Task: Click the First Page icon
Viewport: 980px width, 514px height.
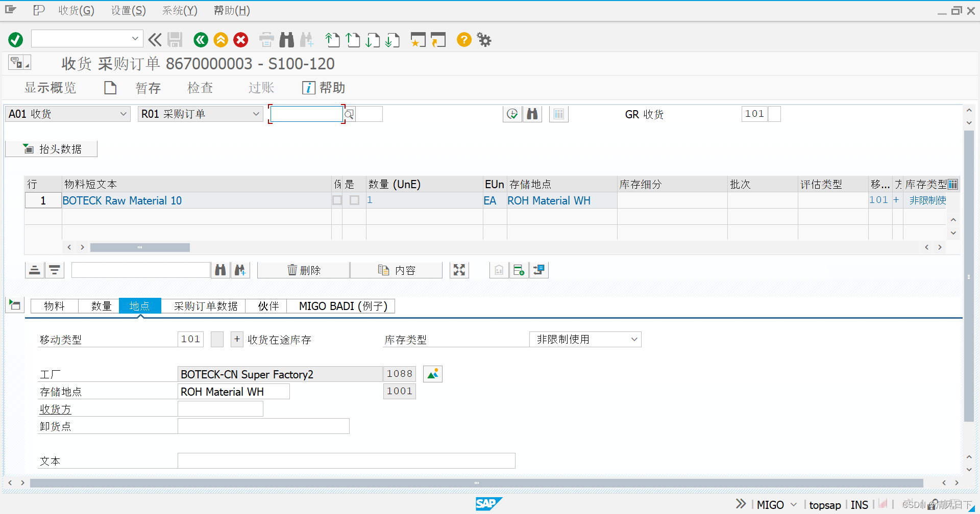Action: click(x=333, y=39)
